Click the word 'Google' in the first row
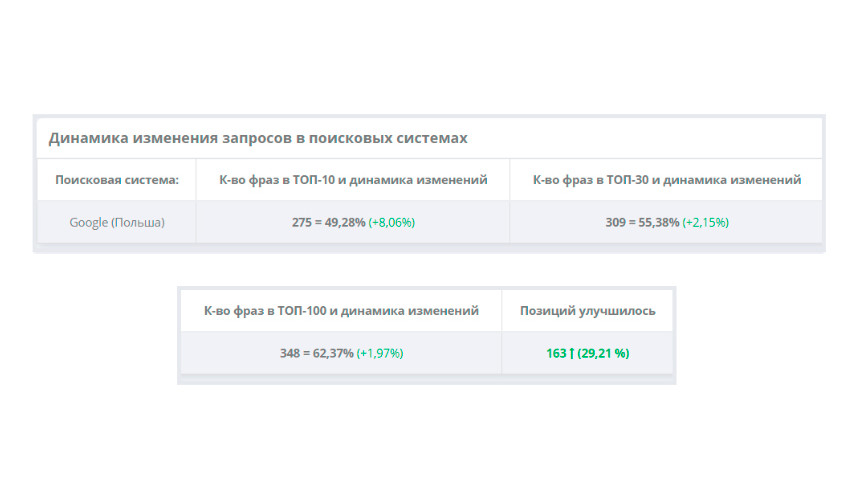The height and width of the screenshot is (494, 862). pos(89,223)
